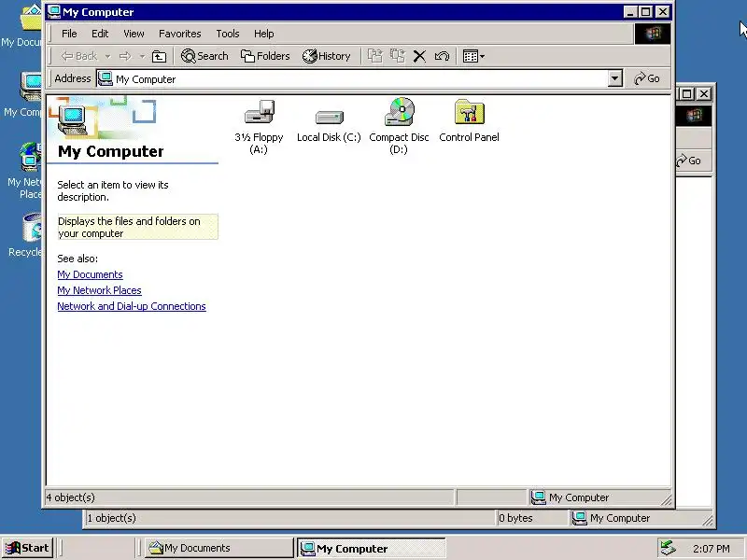Click the My Computer banner heading in left pane
The image size is (747, 560).
coord(110,151)
